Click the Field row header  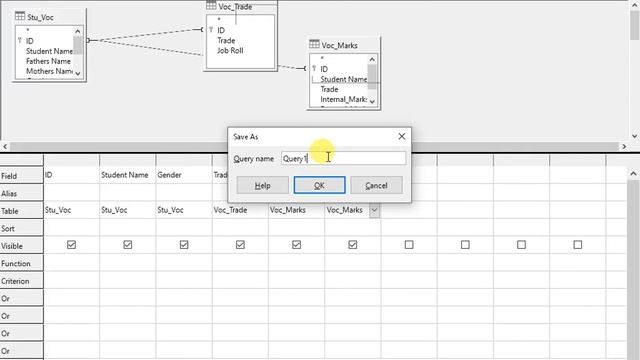[22, 176]
